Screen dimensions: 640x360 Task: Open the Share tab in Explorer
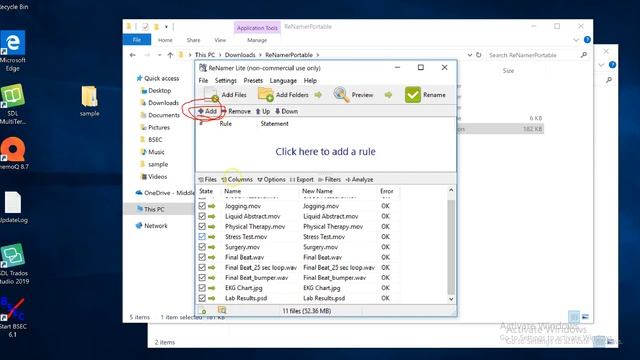pos(193,40)
